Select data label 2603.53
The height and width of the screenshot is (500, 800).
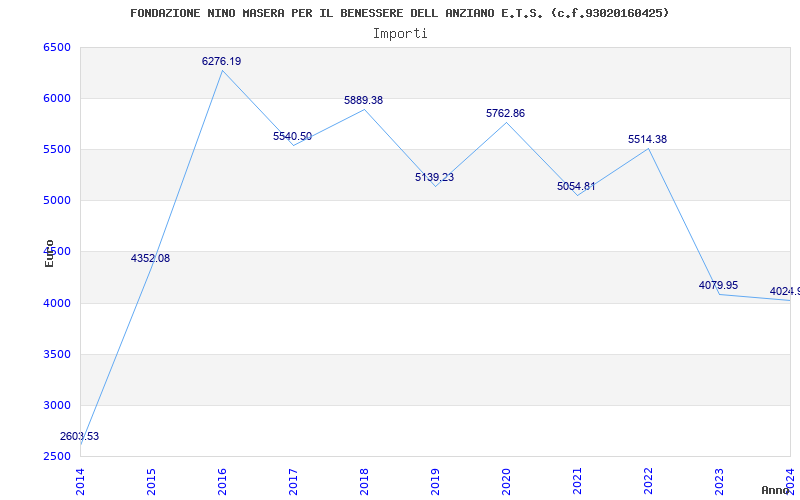[x=79, y=436]
